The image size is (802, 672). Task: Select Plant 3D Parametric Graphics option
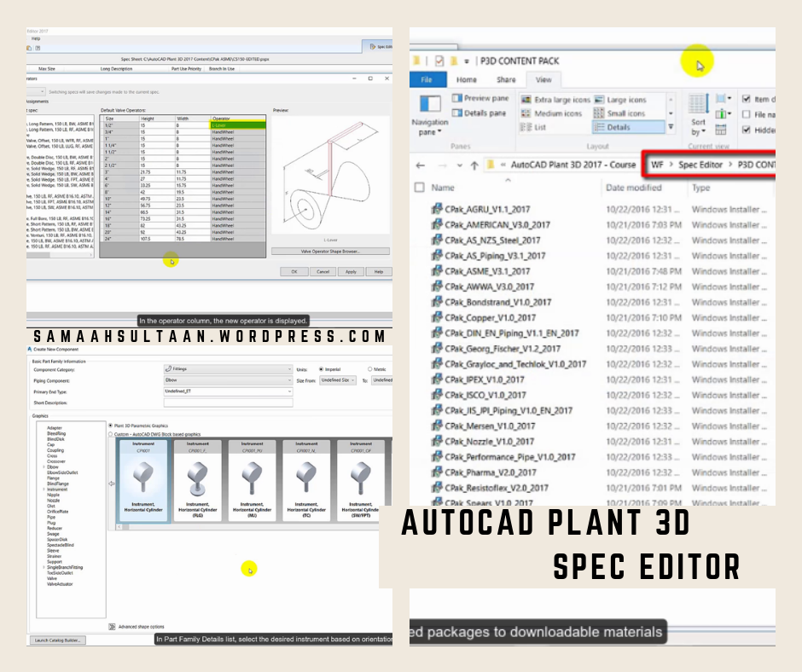[110, 426]
